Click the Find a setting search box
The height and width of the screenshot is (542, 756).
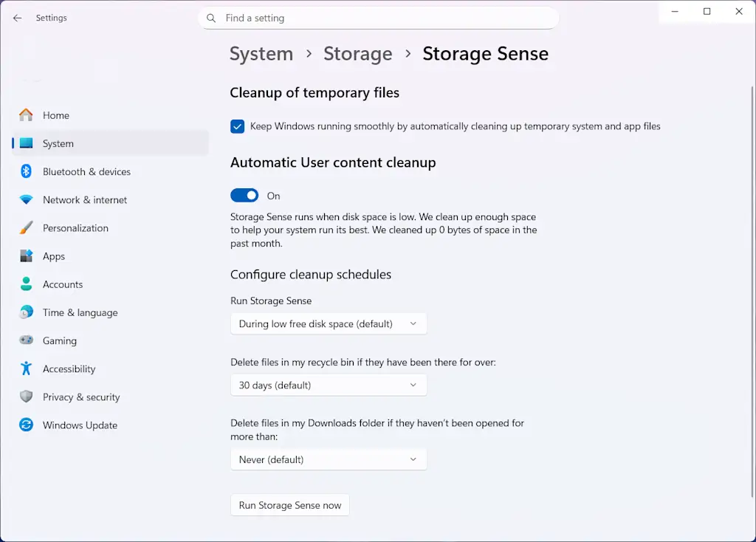378,18
